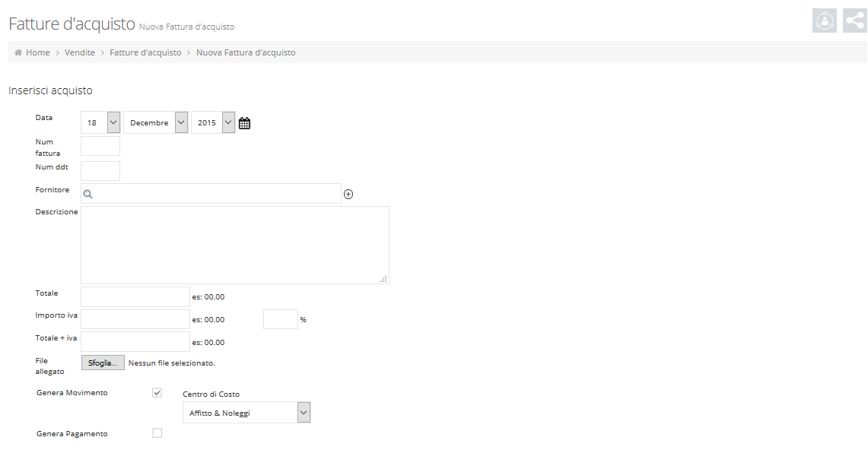Click the Num ddt input field

100,171
